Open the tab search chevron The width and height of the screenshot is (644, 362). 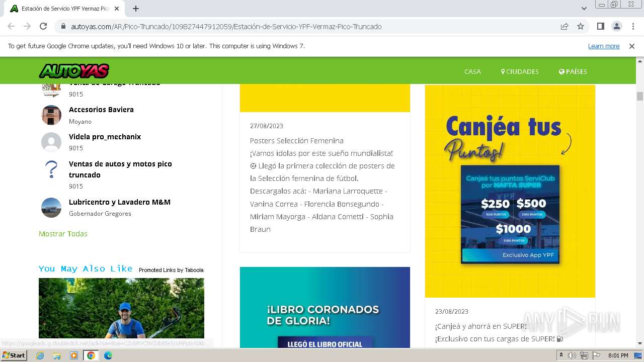584,9
